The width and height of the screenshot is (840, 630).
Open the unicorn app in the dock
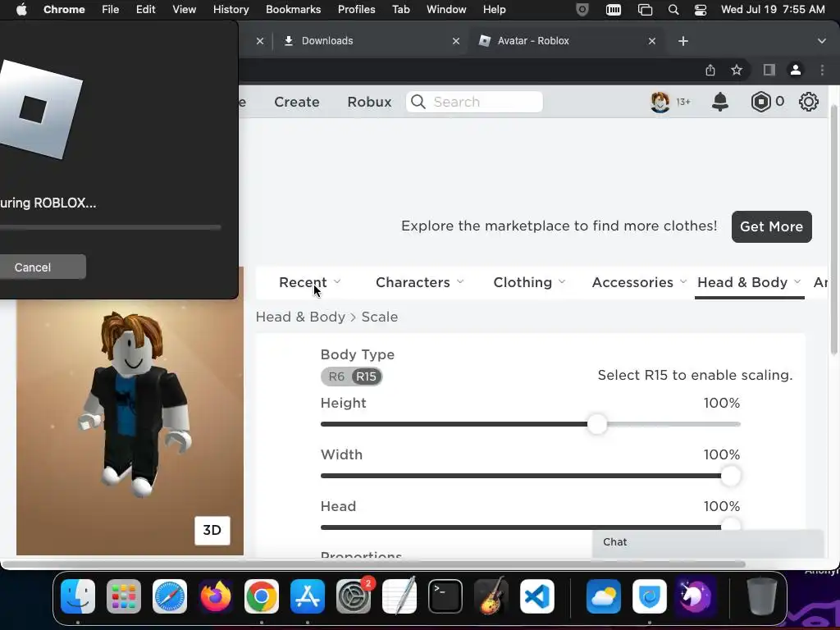(696, 596)
